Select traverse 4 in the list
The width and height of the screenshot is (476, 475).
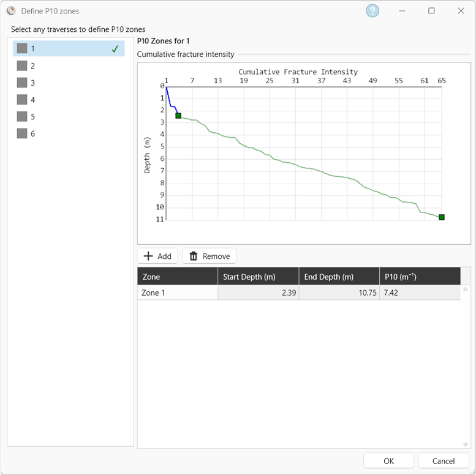[x=69, y=100]
